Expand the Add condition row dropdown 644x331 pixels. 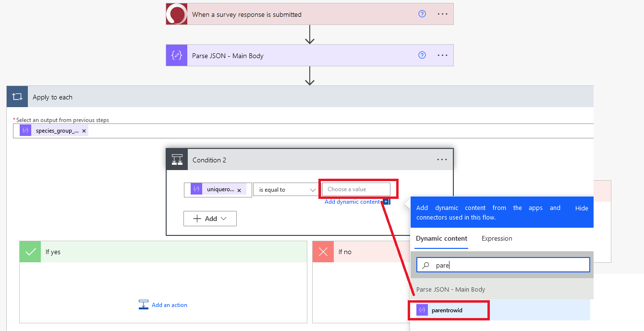(x=210, y=219)
